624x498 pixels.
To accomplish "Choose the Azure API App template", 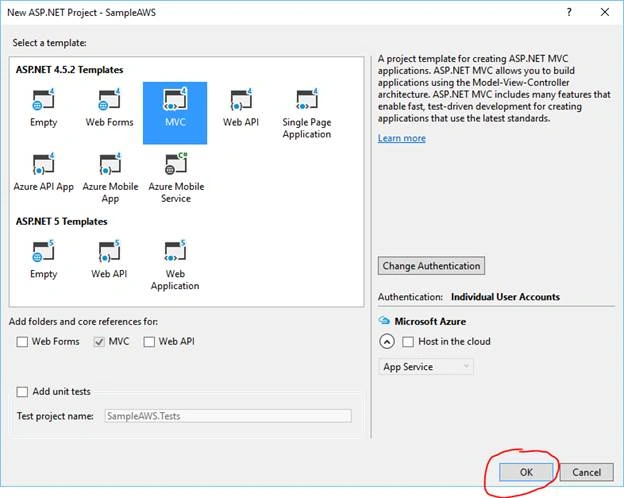I will pos(43,174).
